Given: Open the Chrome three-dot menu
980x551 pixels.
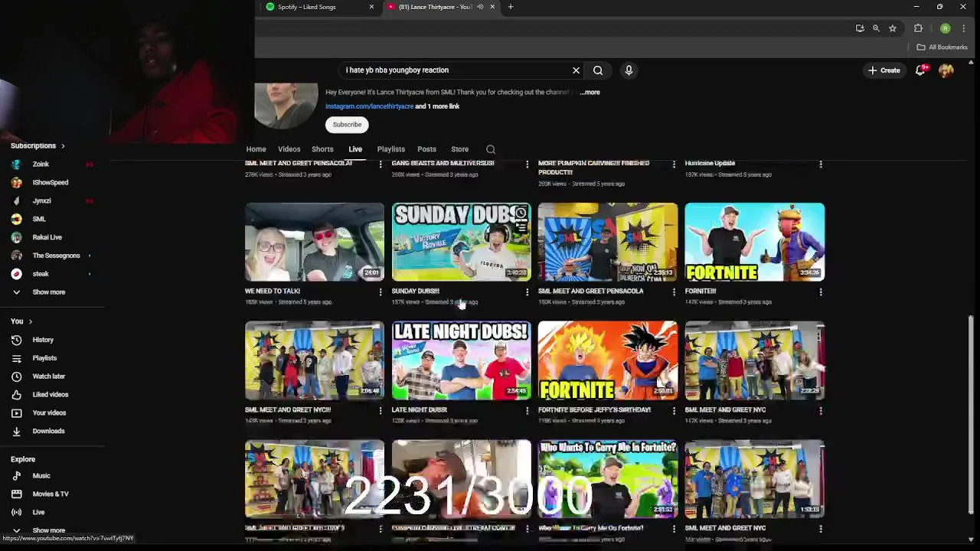Looking at the screenshot, I should [x=964, y=28].
